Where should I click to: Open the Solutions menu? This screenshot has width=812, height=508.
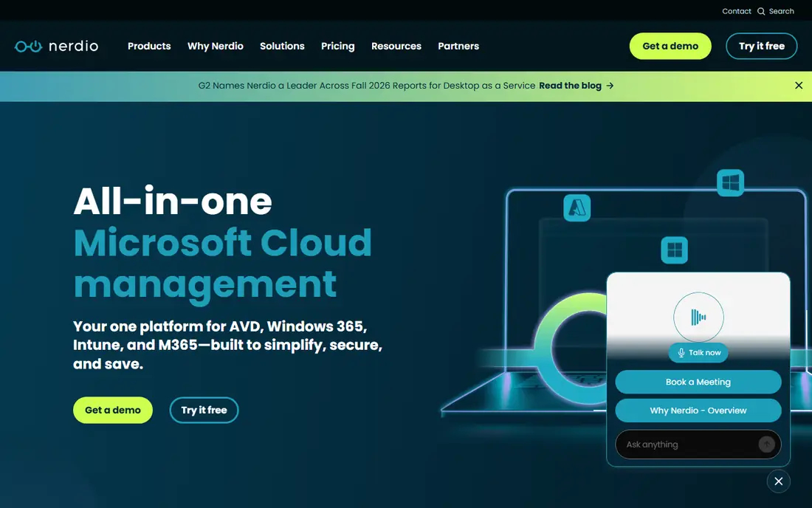(282, 46)
